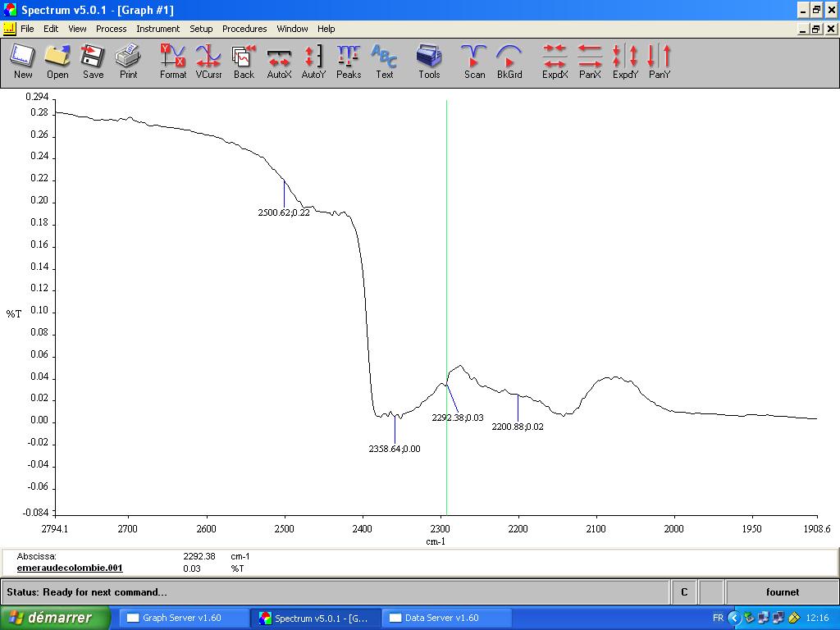Expand the X axis with ExpdX
Viewport: 840px width, 630px height.
[555, 62]
